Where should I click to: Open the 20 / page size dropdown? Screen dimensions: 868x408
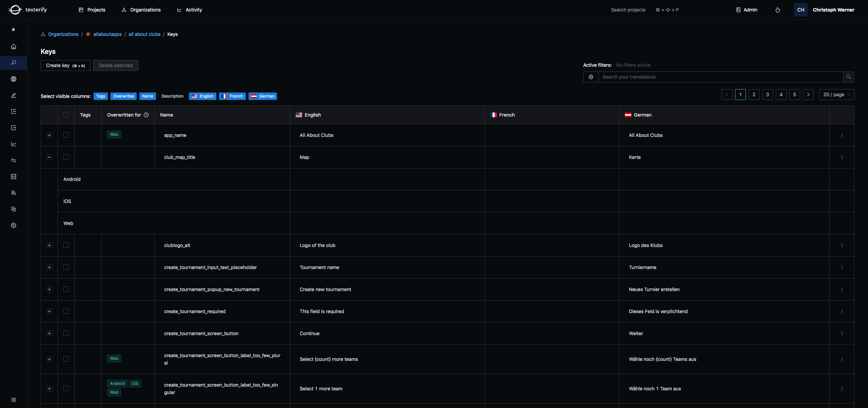pyautogui.click(x=836, y=95)
